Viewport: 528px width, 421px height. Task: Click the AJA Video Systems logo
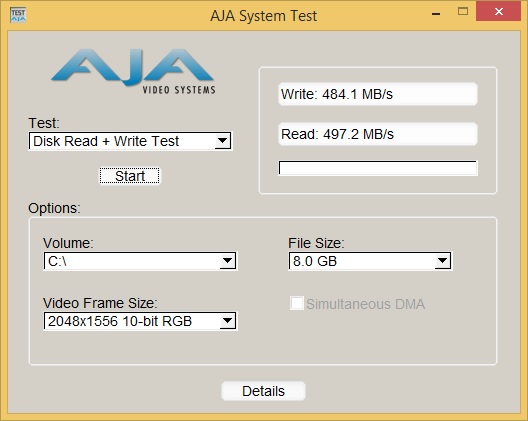pos(133,71)
